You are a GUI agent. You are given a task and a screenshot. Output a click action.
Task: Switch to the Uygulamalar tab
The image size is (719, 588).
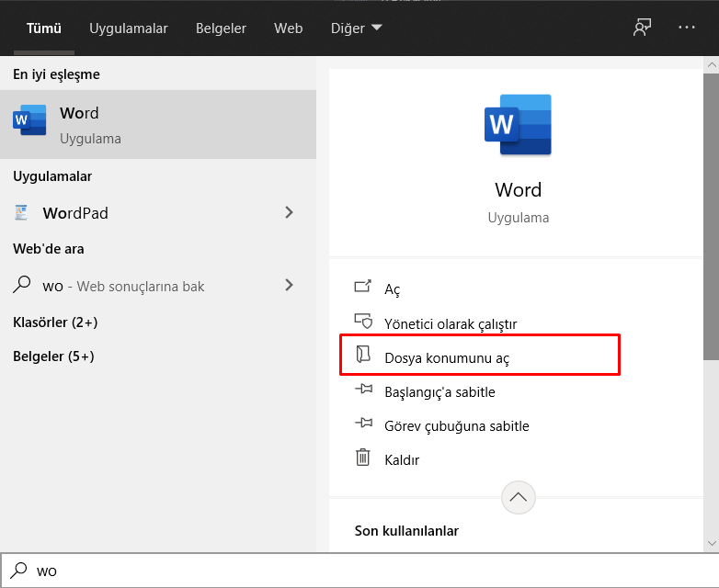(129, 28)
